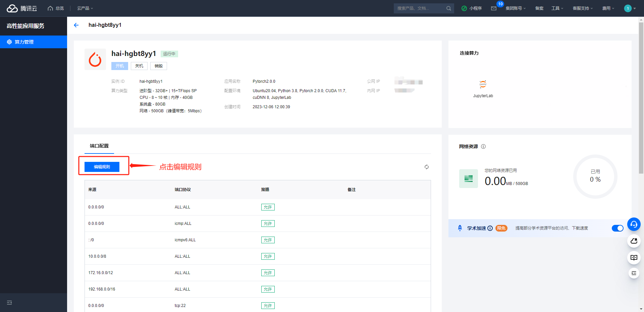
Task: Open the customer service headset floating button
Action: [634, 224]
